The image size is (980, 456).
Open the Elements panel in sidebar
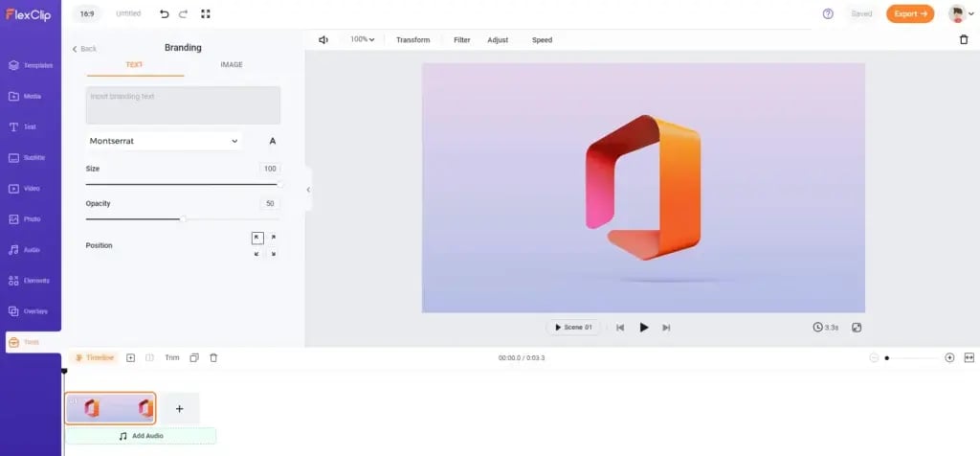point(31,281)
